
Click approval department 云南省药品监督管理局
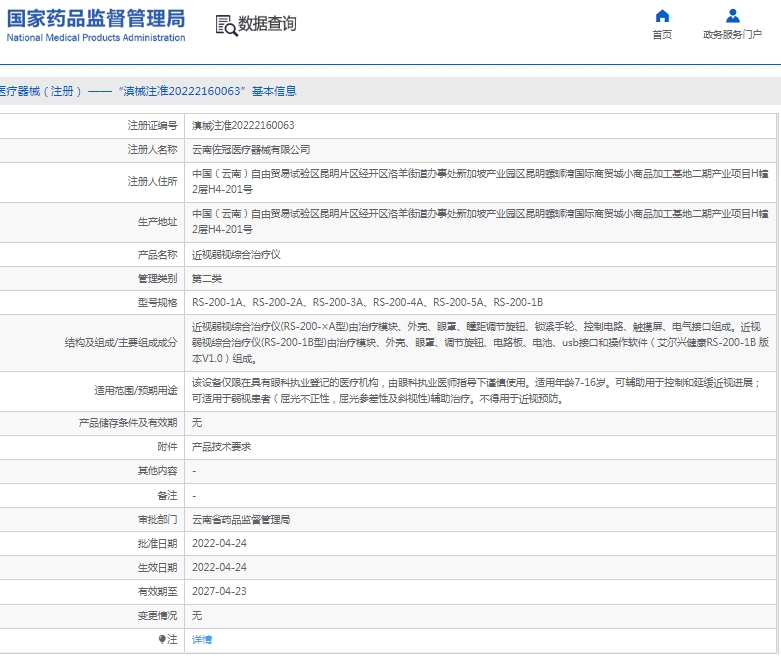241,520
